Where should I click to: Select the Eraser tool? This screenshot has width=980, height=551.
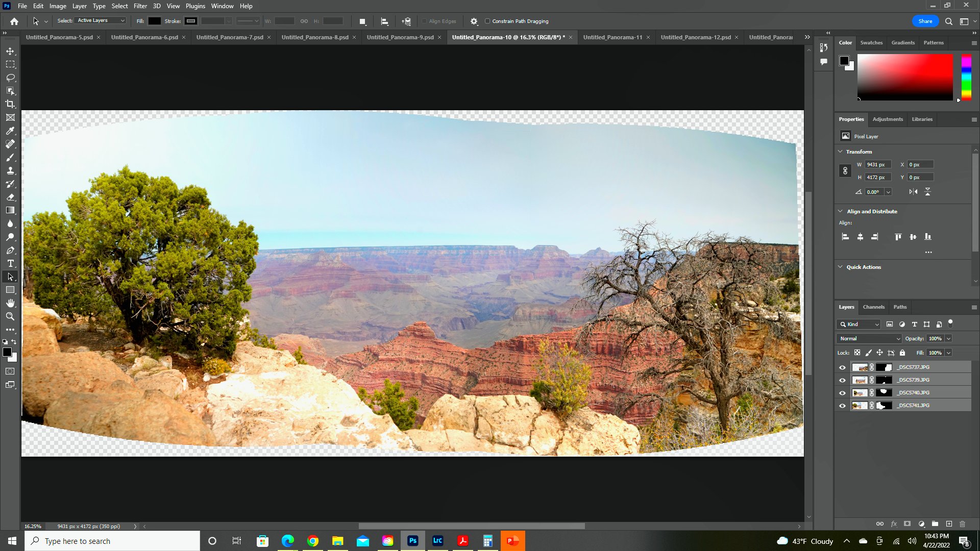[x=10, y=197]
